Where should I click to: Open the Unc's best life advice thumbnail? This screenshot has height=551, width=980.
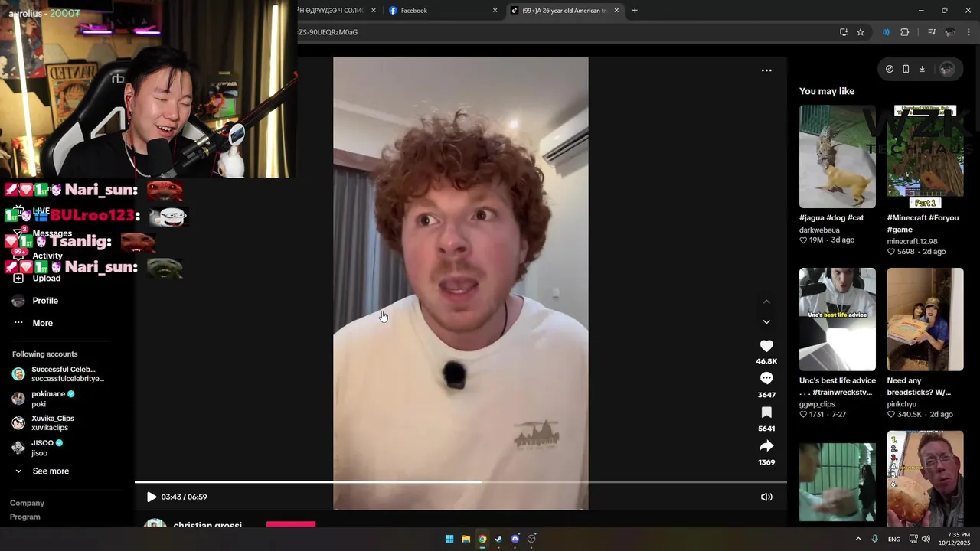pos(838,319)
